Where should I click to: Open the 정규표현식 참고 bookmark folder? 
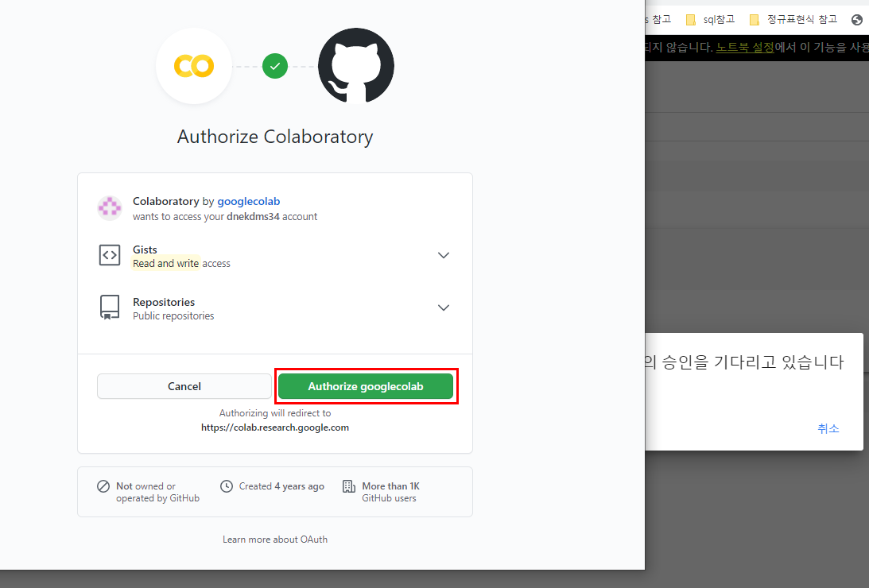tap(793, 19)
